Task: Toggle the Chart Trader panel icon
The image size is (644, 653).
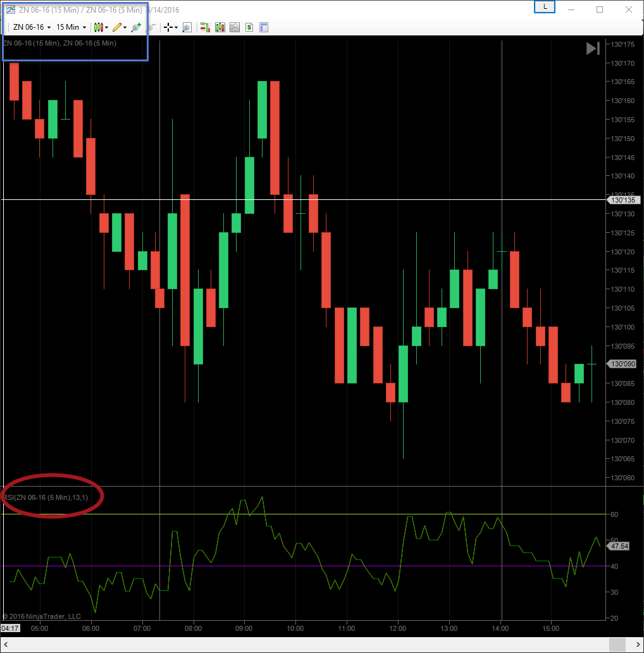Action: pyautogui.click(x=205, y=27)
